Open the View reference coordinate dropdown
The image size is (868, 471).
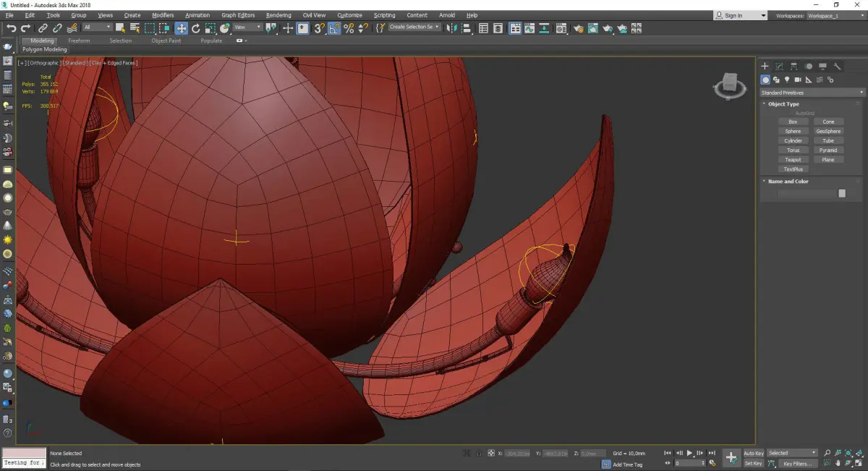click(247, 27)
